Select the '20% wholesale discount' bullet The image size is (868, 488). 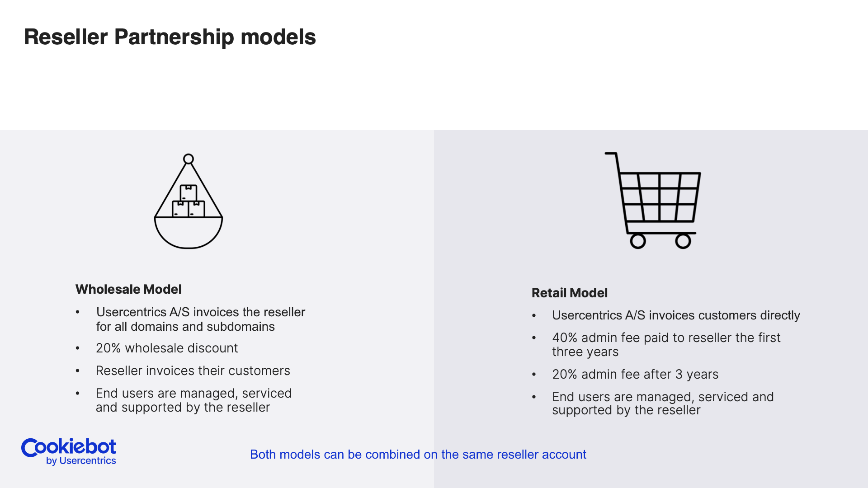[166, 348]
